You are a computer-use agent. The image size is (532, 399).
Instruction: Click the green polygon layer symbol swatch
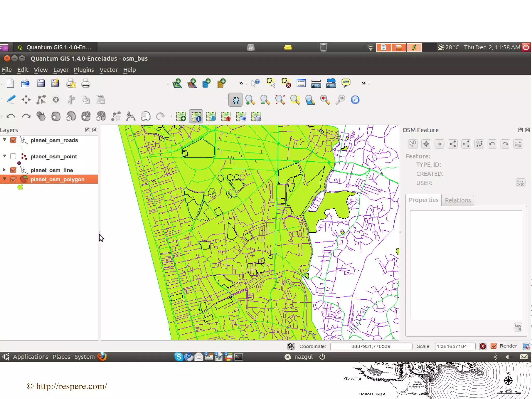[x=20, y=187]
